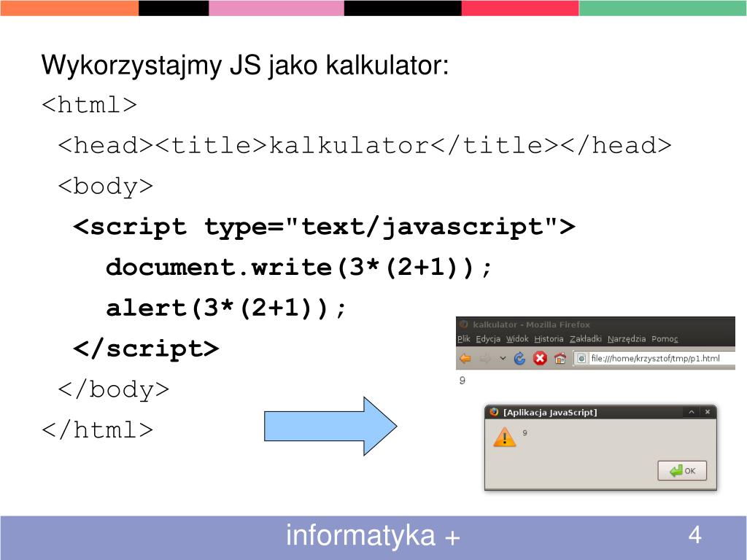Click the closing </script> tag line

point(146,349)
